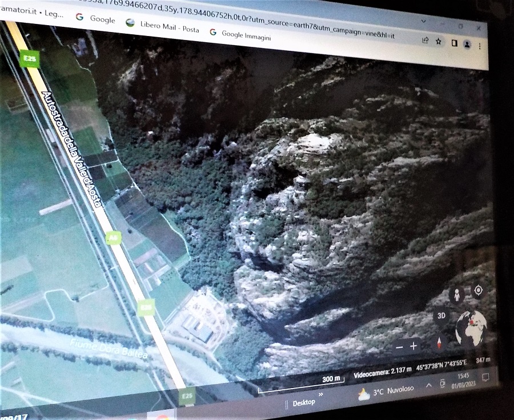This screenshot has height=420, width=514.
Task: Toggle the 3D view button
Action: pyautogui.click(x=441, y=315)
